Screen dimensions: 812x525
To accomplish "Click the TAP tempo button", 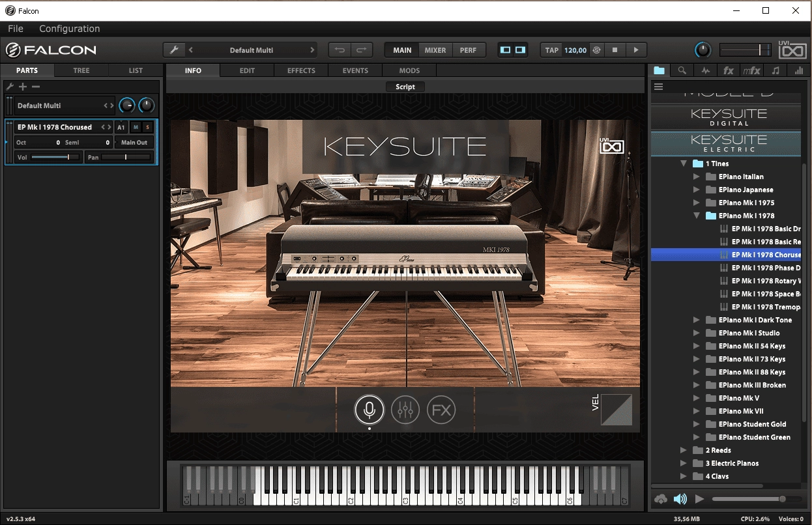I will pyautogui.click(x=552, y=50).
